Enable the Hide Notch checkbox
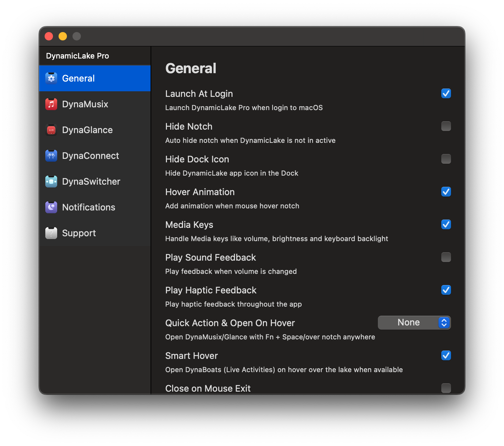Viewport: 504px width, 446px height. tap(446, 126)
